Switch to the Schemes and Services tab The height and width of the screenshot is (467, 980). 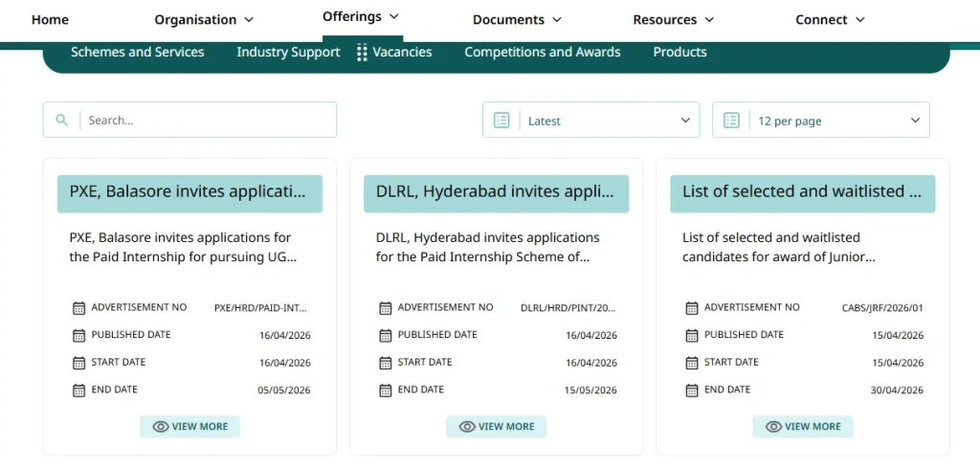coord(137,53)
